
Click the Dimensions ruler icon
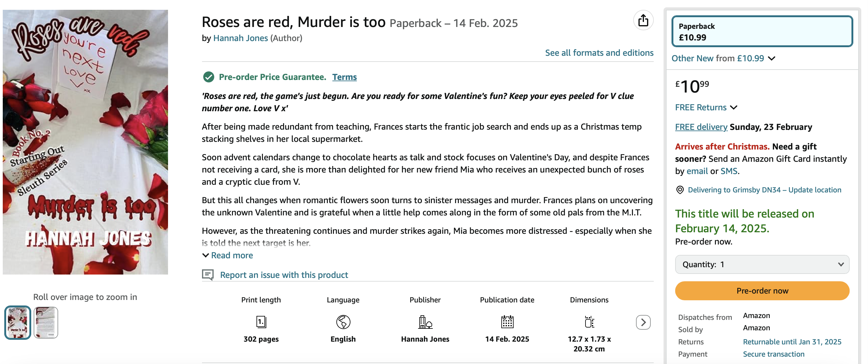click(589, 322)
